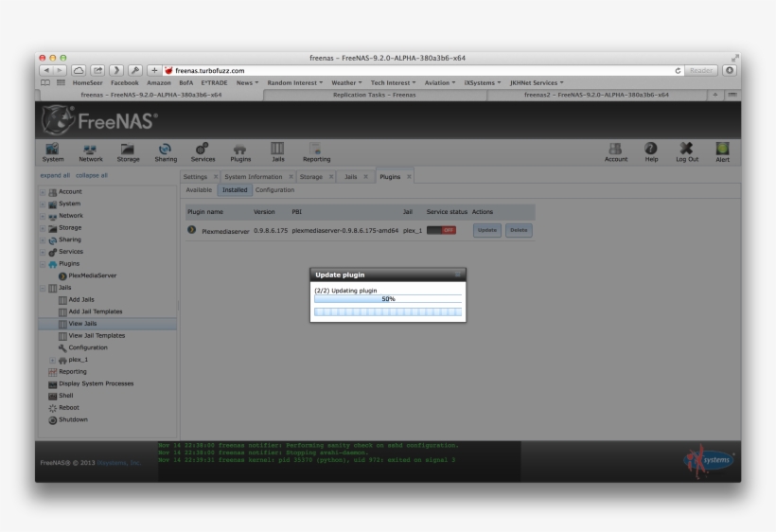Click the browser share button
The height and width of the screenshot is (532, 776).
click(98, 70)
